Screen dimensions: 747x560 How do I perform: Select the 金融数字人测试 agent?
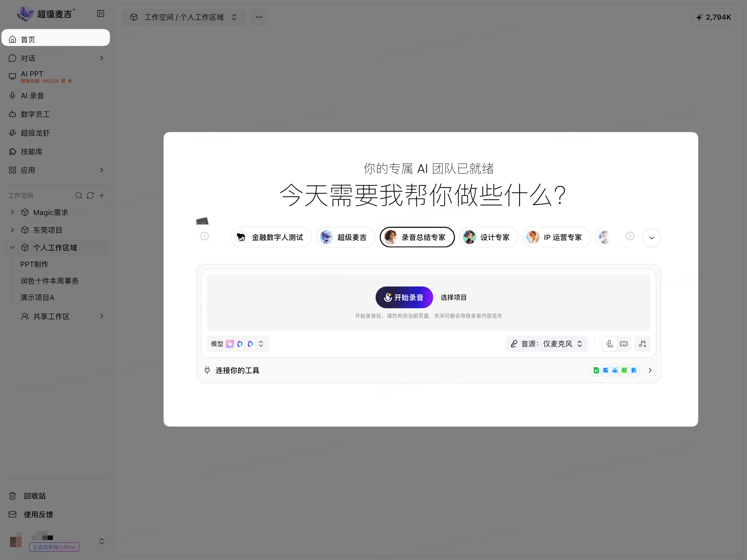[271, 237]
